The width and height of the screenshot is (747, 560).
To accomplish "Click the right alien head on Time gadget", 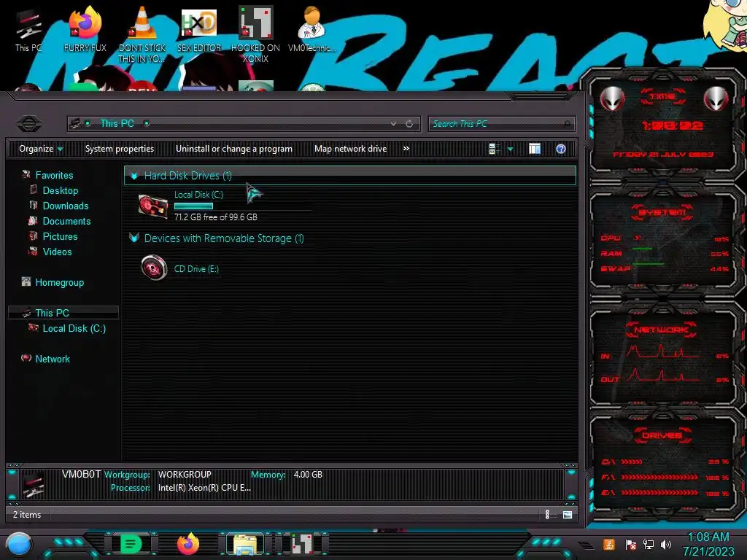I will (x=716, y=98).
